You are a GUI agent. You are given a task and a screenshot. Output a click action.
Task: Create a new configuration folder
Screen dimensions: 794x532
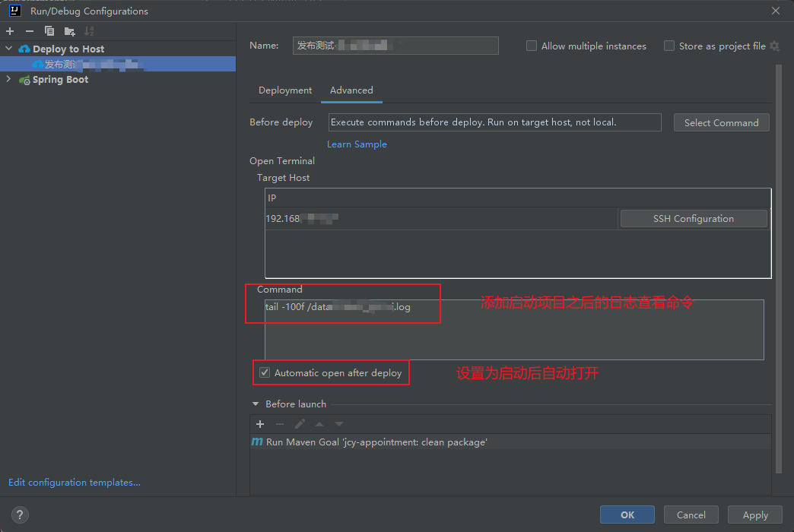coord(69,31)
